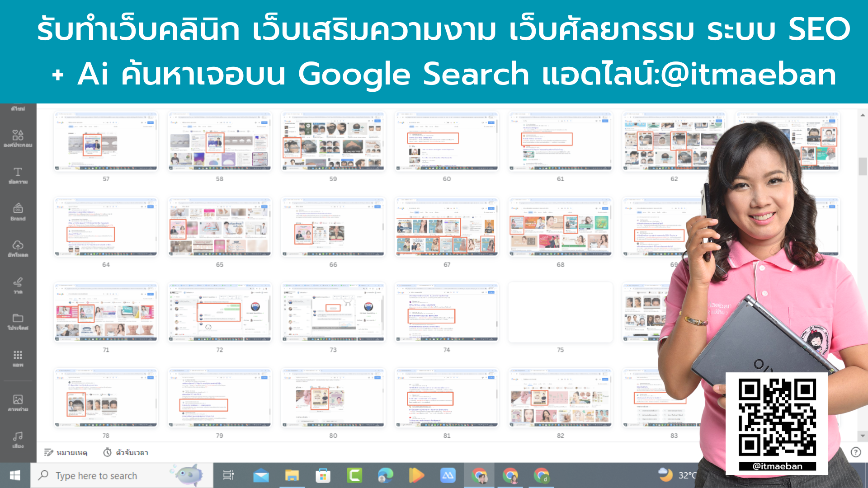Open the เสียง (Audio) panel

click(18, 438)
